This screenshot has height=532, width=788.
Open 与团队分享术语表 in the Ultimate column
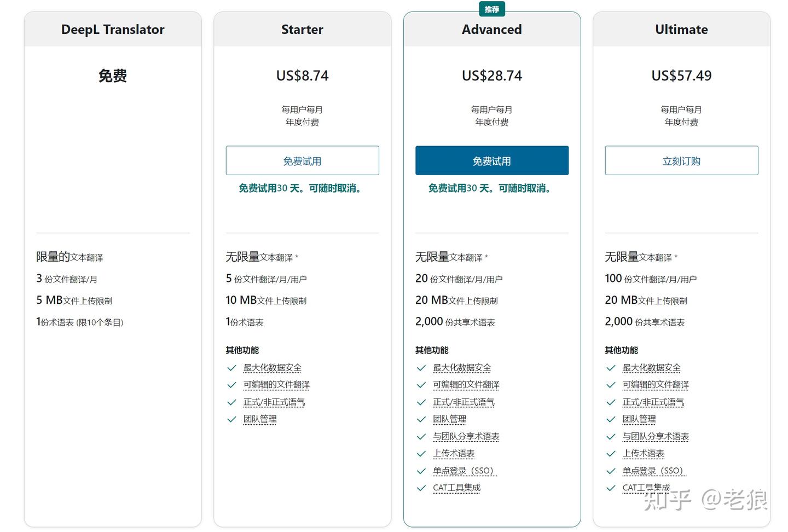(656, 436)
